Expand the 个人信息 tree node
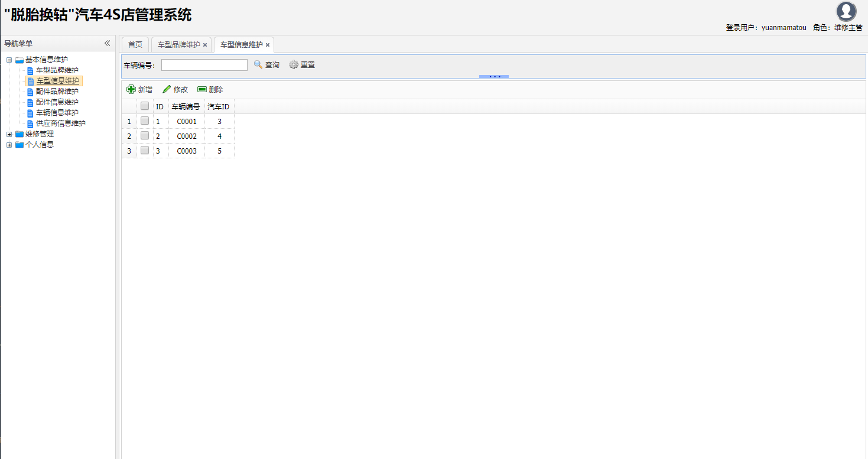 [9, 145]
